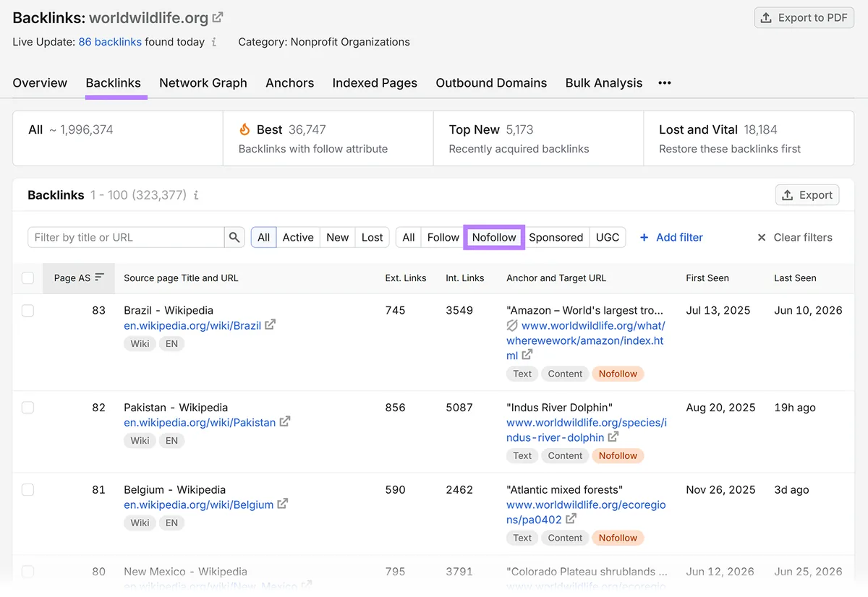Tick the select-all checkbox in table header
868x597 pixels.
tap(27, 278)
